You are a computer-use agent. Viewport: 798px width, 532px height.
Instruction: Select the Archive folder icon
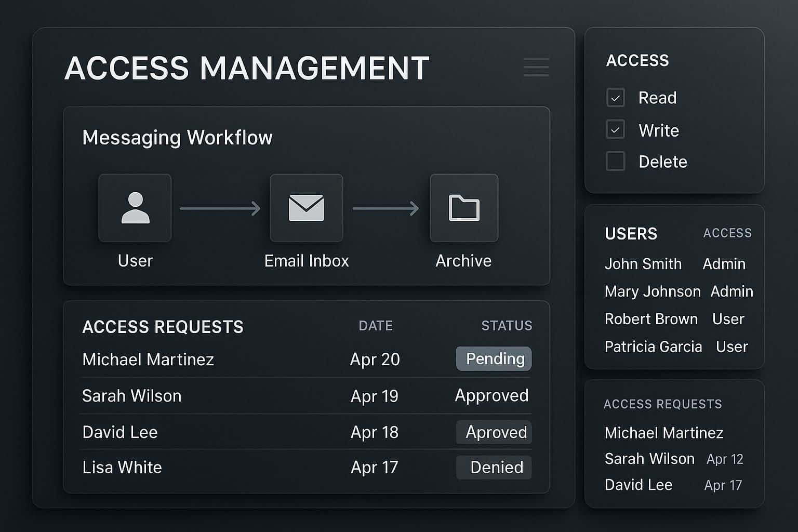tap(463, 207)
